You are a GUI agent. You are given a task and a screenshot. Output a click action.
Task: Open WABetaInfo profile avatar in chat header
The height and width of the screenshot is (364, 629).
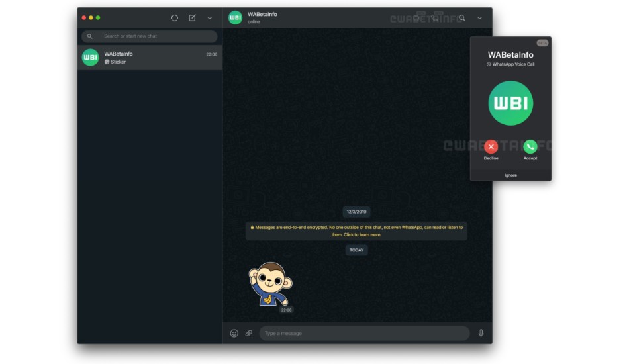click(x=236, y=18)
